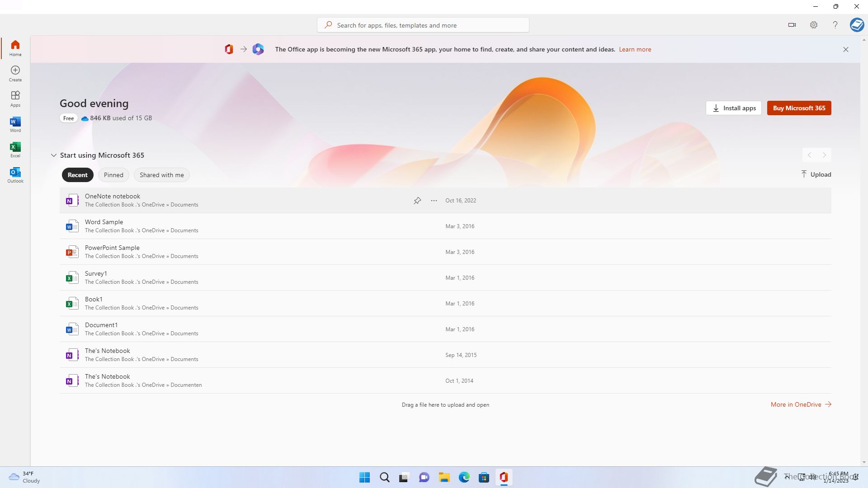The height and width of the screenshot is (488, 868).
Task: Open the account profile picture
Action: point(857,24)
